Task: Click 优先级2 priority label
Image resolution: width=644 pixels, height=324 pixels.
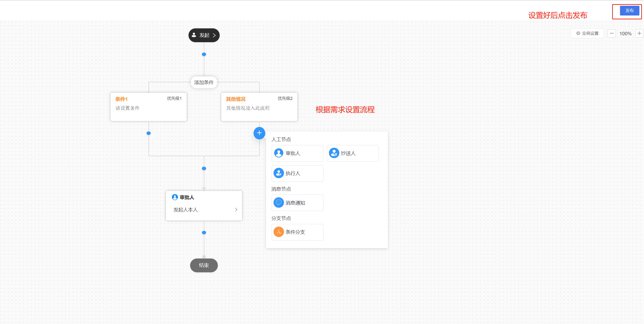Action: tap(285, 98)
